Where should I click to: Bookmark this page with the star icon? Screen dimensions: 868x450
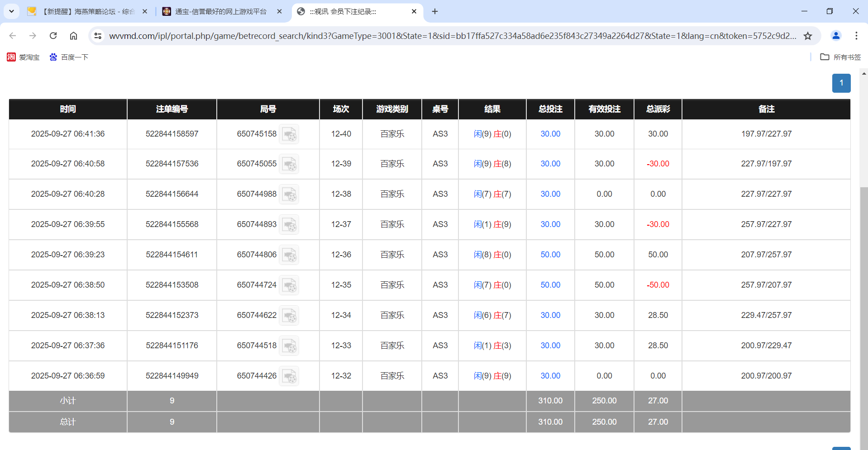coord(808,36)
